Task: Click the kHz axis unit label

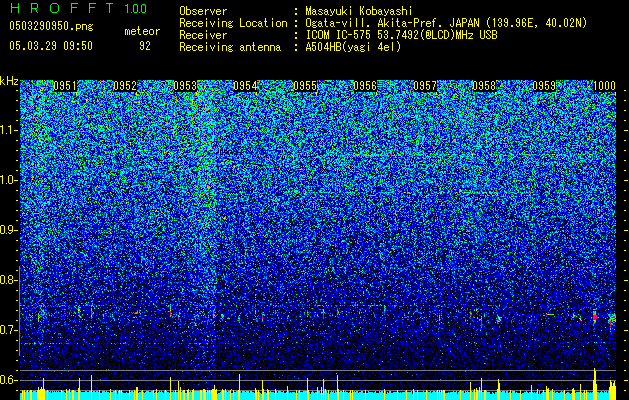Action: tap(9, 81)
